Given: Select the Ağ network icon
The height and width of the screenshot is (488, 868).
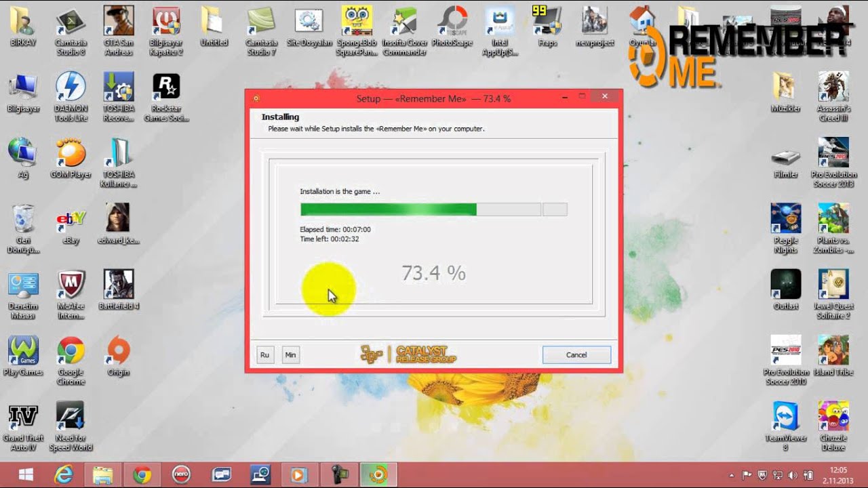Looking at the screenshot, I should tap(23, 158).
